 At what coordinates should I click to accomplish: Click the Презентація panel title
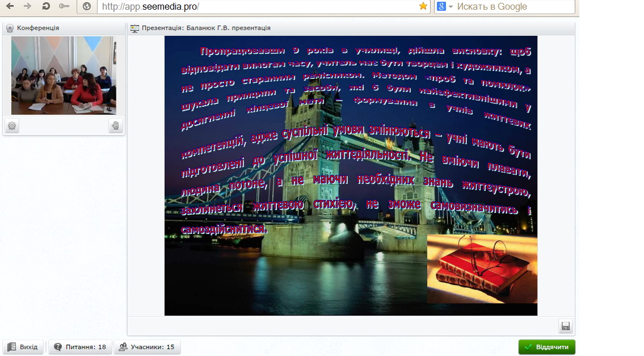(x=206, y=28)
